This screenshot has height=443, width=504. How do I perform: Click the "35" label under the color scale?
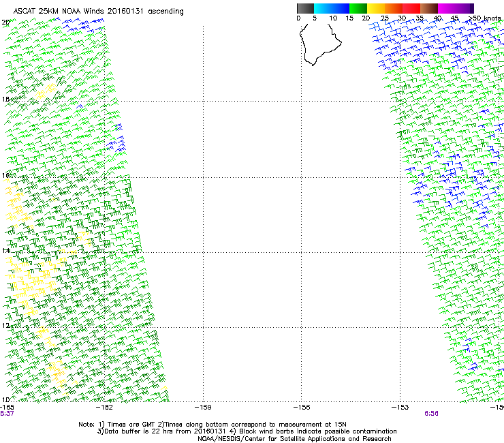pyautogui.click(x=420, y=18)
